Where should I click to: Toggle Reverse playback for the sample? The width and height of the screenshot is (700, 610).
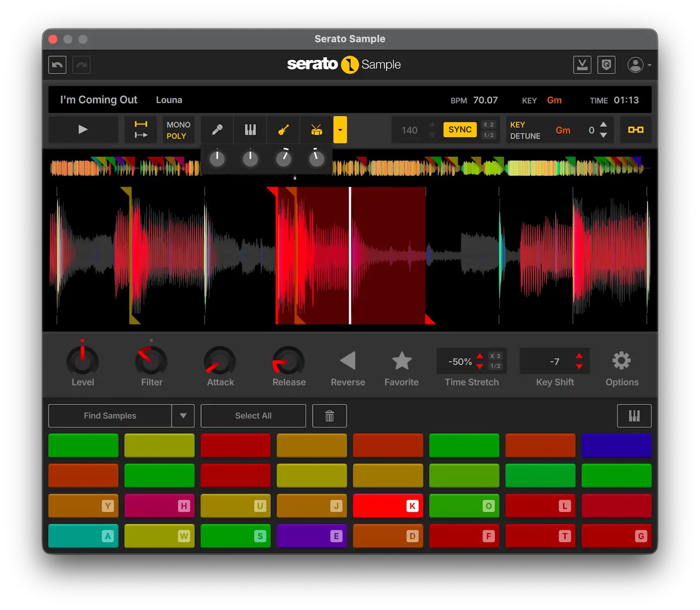pyautogui.click(x=348, y=361)
